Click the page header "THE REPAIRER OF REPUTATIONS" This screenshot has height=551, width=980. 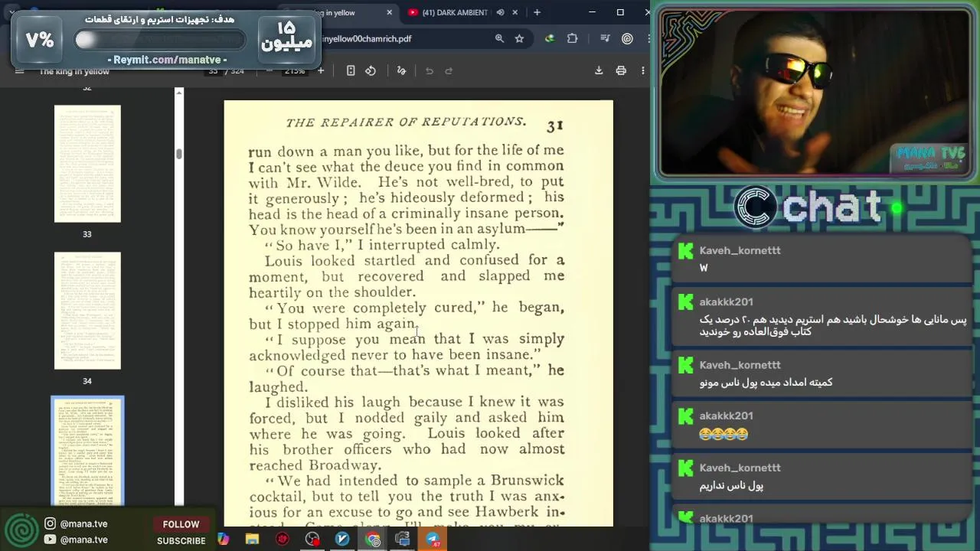click(406, 122)
